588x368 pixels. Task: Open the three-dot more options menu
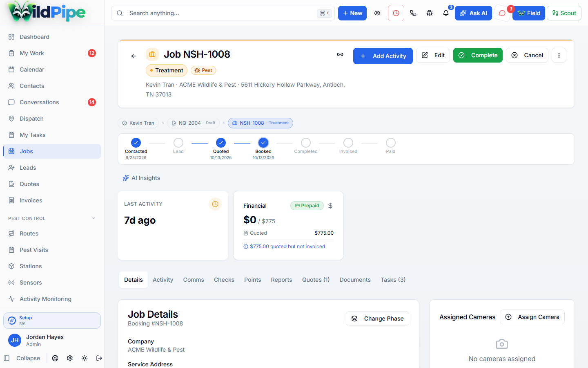[x=559, y=55]
